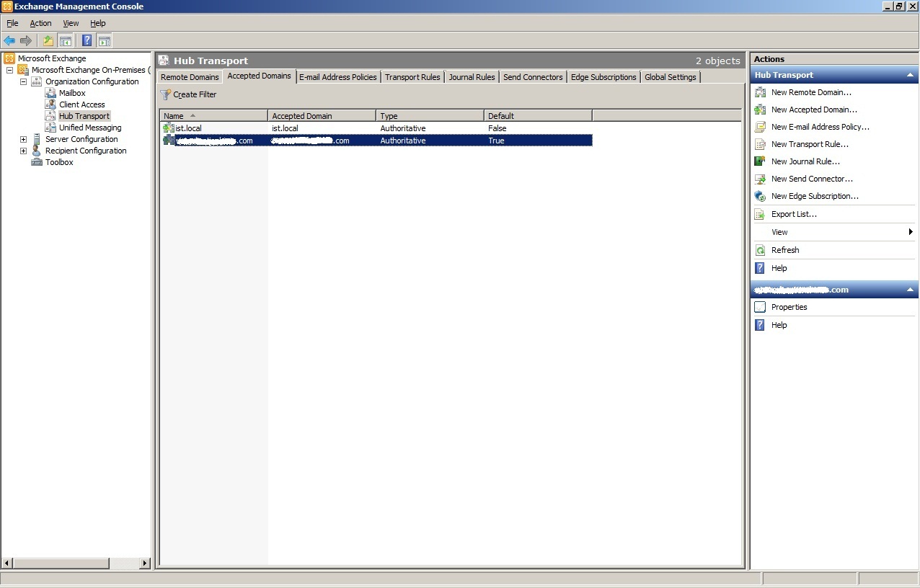Click the New Remote Domain icon

click(x=760, y=92)
